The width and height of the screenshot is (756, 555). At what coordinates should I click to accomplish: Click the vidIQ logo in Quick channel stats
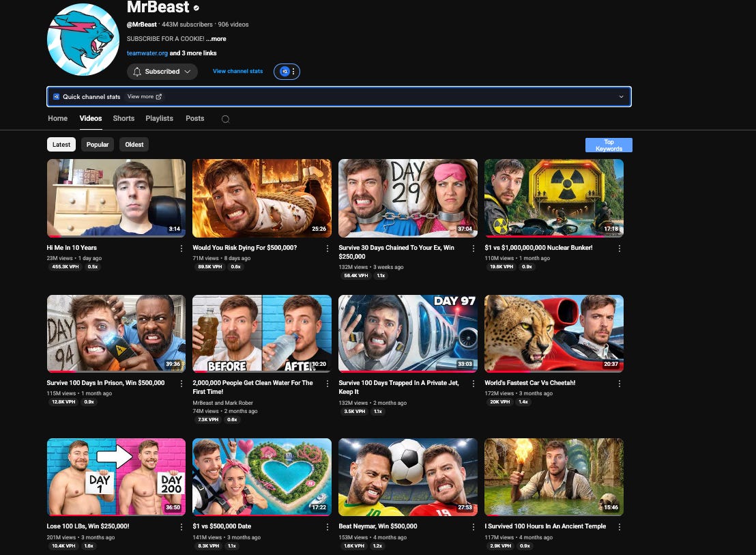[56, 96]
